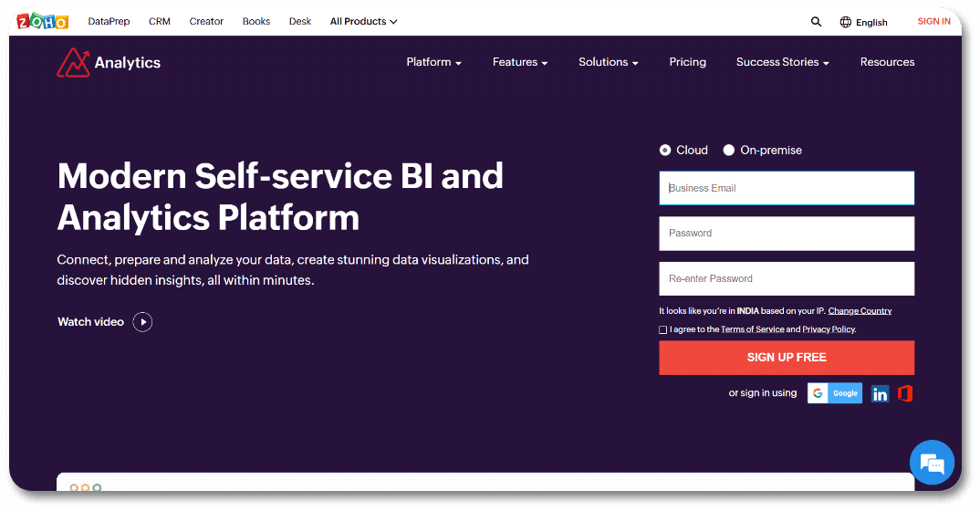Go to Desk product
Screen dimensions: 980x511
pos(300,21)
